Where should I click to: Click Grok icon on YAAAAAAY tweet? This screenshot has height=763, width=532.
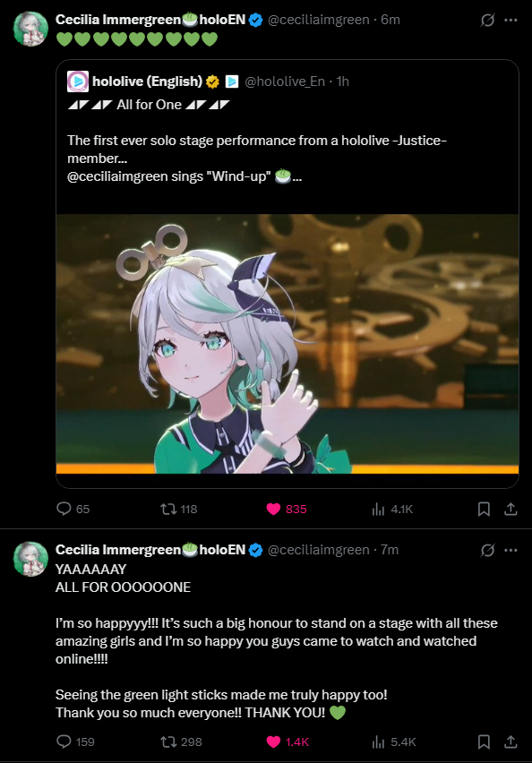click(x=488, y=550)
